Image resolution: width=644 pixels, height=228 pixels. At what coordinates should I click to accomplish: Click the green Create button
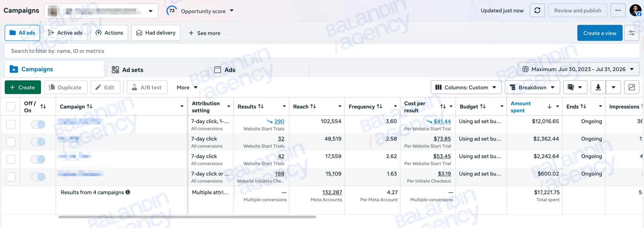[x=23, y=87]
